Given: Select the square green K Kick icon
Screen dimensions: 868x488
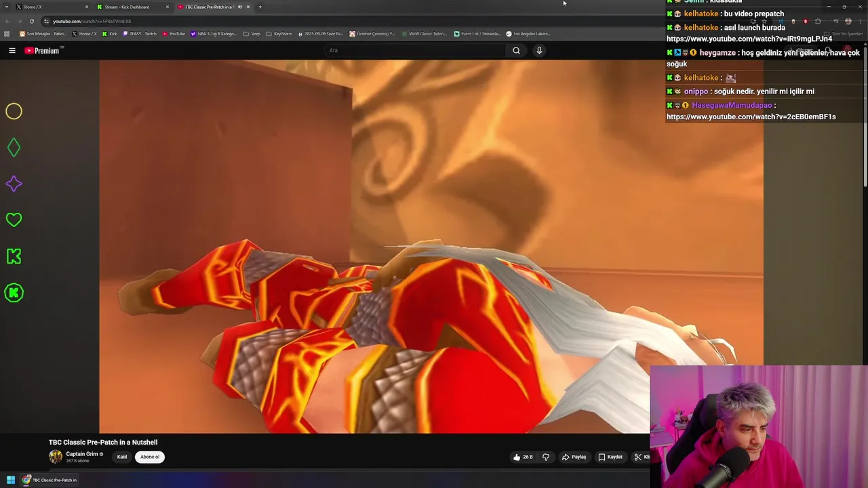Looking at the screenshot, I should 14,256.
